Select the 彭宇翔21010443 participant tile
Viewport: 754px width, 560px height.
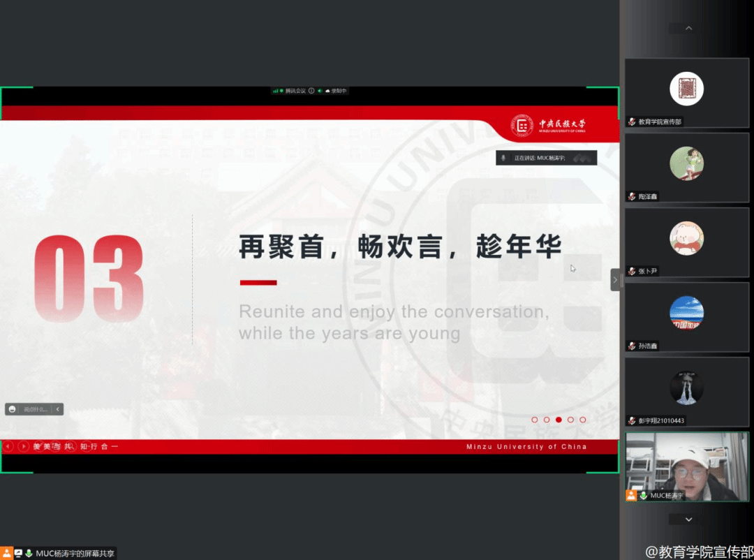(686, 392)
